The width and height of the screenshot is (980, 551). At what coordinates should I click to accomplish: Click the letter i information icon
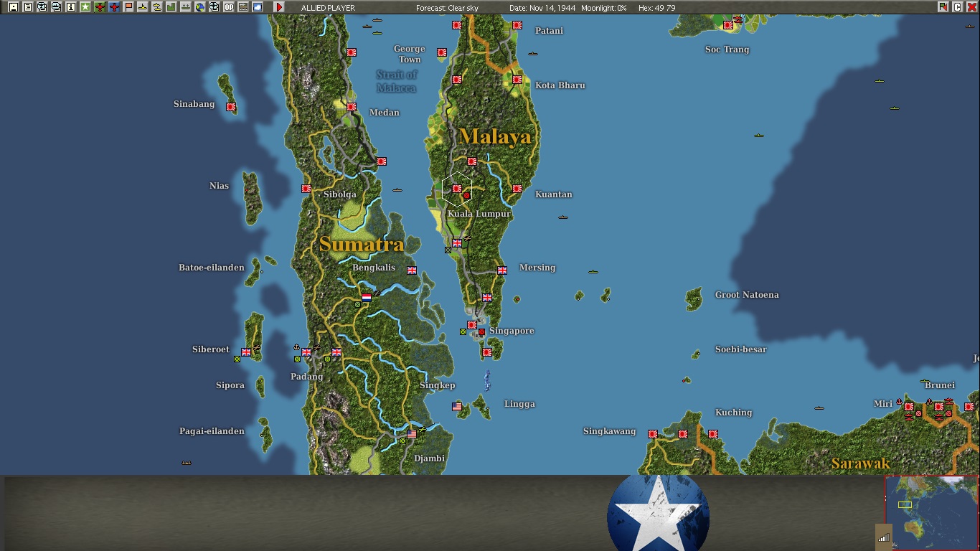point(70,7)
